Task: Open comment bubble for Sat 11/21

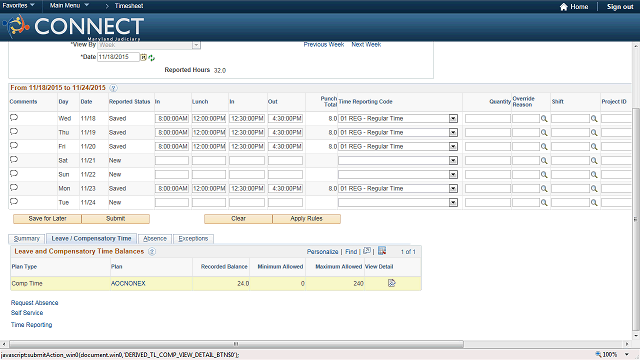Action: click(x=14, y=160)
